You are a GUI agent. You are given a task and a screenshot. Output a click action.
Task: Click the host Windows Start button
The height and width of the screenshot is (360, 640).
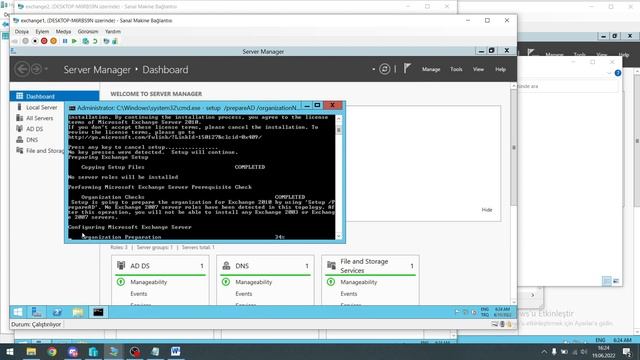coord(9,351)
